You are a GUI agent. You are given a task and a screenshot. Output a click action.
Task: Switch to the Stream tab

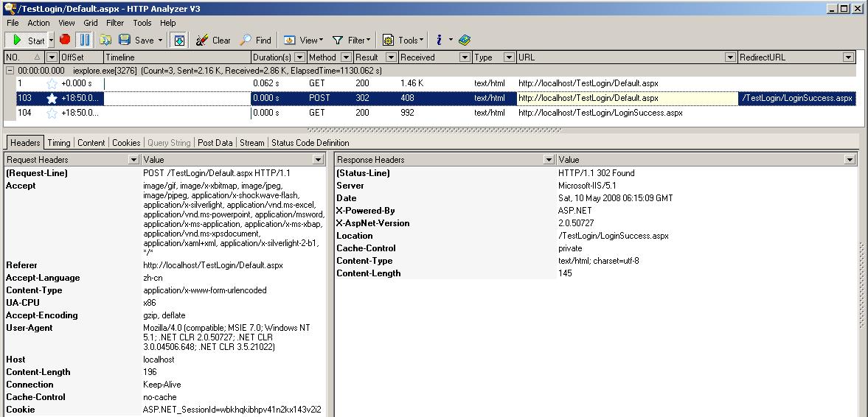252,143
